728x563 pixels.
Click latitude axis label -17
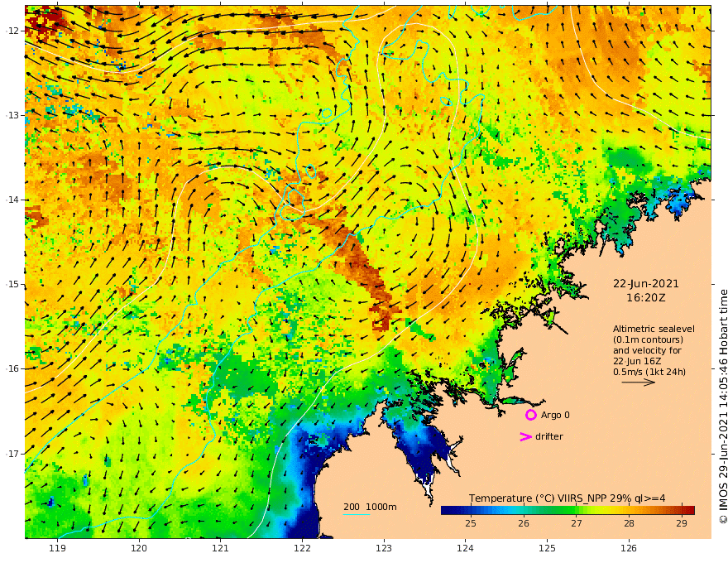coord(12,454)
